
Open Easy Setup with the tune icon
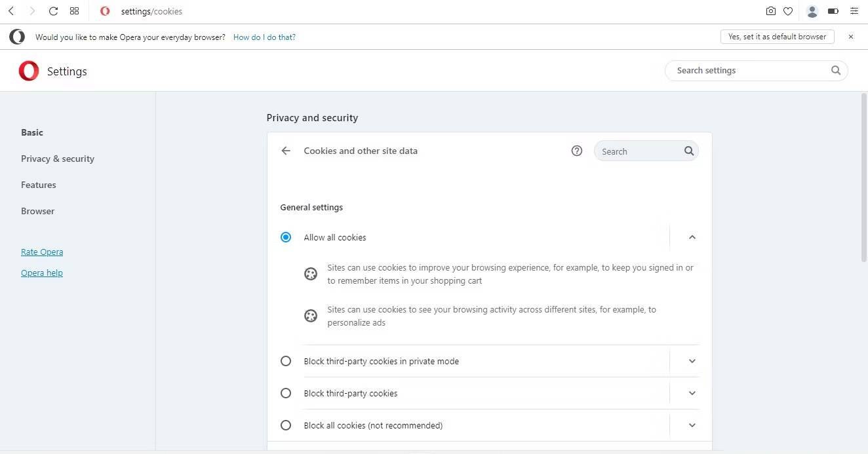854,11
